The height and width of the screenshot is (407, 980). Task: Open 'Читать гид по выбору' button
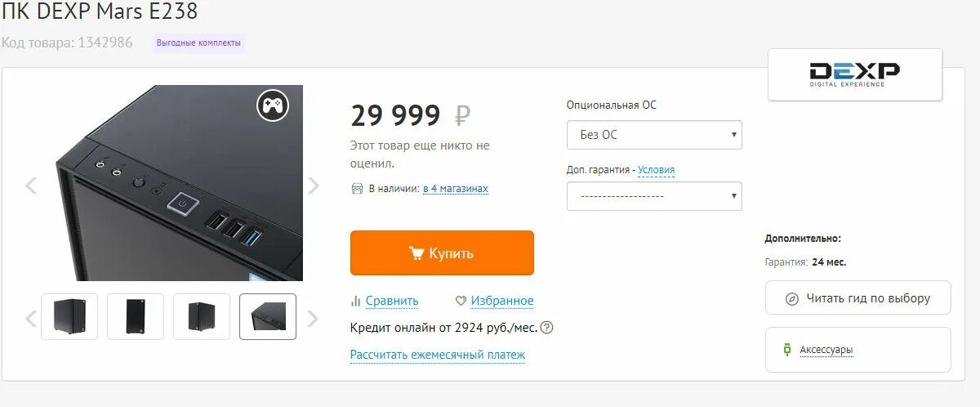858,298
